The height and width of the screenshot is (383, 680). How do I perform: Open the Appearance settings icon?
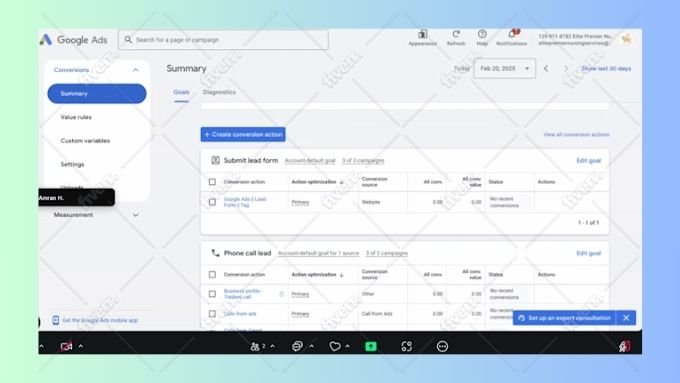[x=422, y=34]
